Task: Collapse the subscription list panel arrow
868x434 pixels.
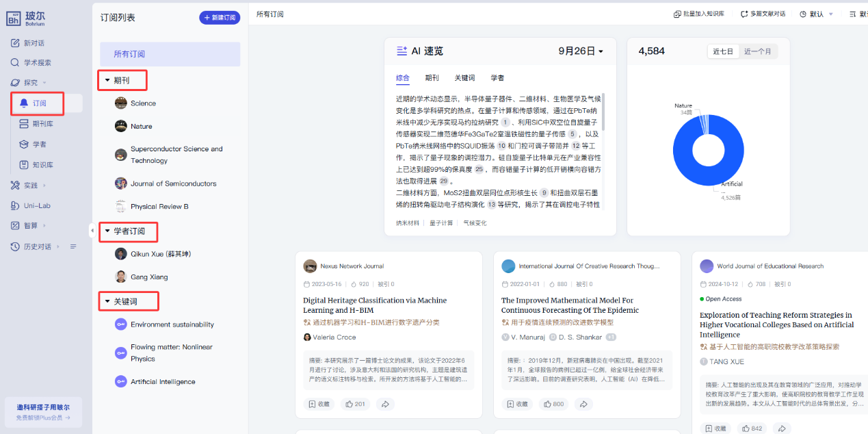Action: pos(92,230)
